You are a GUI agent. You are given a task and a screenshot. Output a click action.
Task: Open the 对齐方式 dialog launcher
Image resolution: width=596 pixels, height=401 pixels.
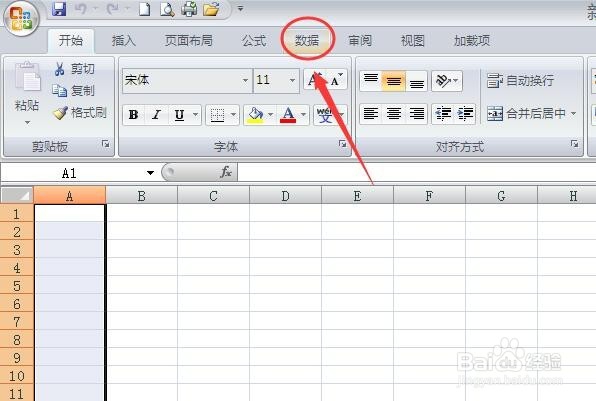574,144
